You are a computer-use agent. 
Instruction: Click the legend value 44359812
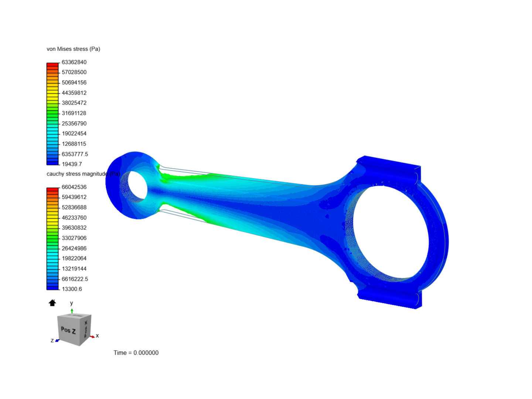pyautogui.click(x=74, y=93)
